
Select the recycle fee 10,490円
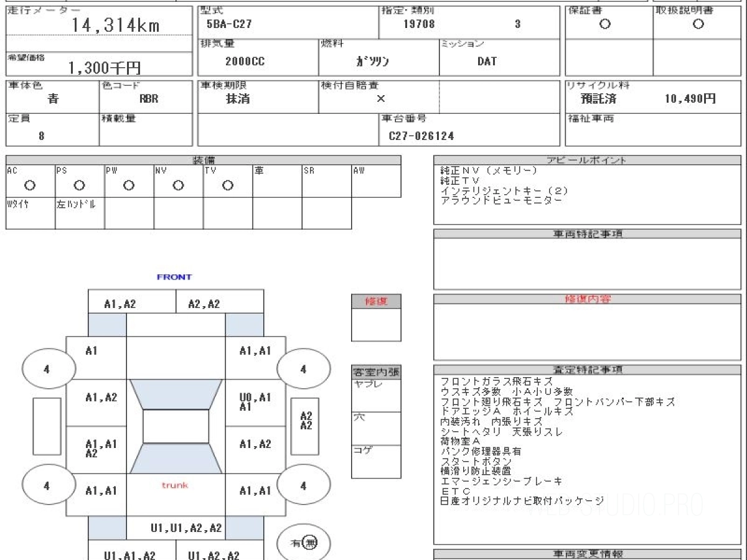[x=690, y=99]
